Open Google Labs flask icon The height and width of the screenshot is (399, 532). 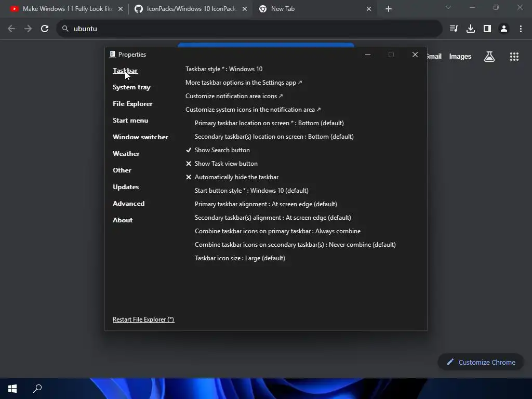pyautogui.click(x=489, y=56)
